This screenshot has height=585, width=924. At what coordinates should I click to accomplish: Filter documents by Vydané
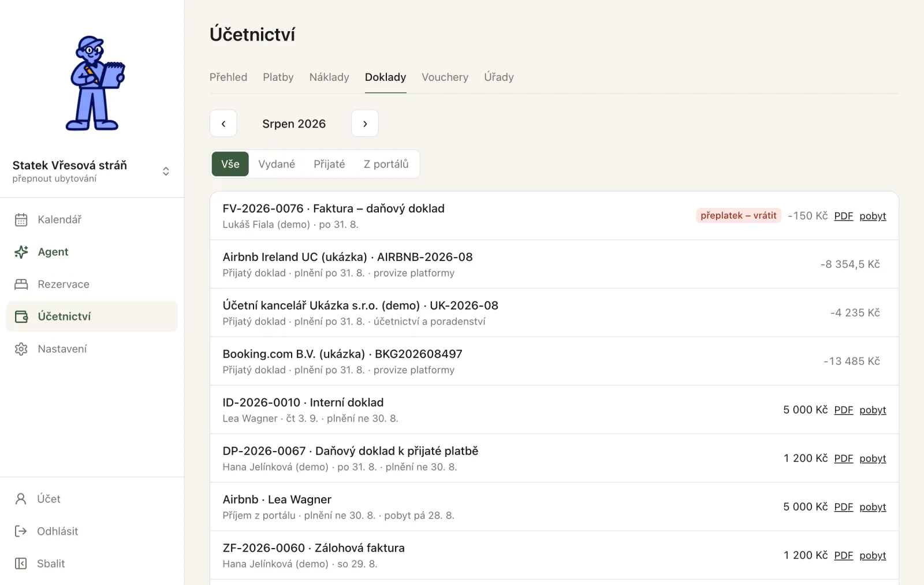pos(277,164)
